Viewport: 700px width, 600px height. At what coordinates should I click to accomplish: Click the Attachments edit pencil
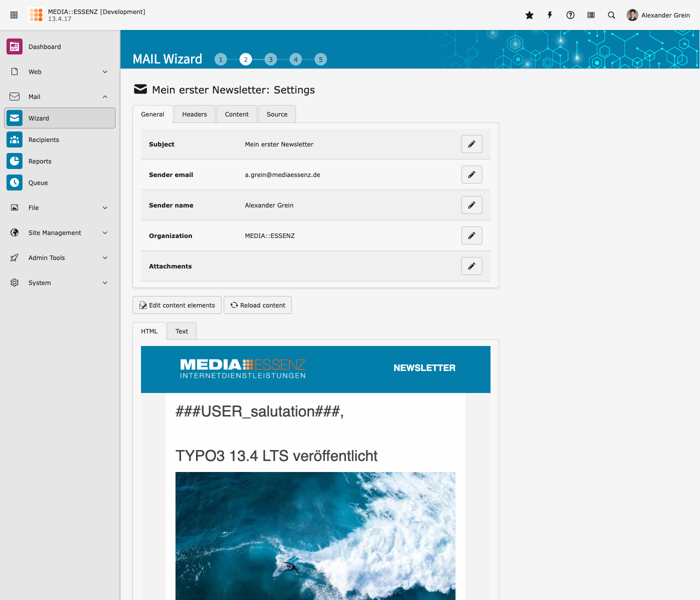coord(471,266)
